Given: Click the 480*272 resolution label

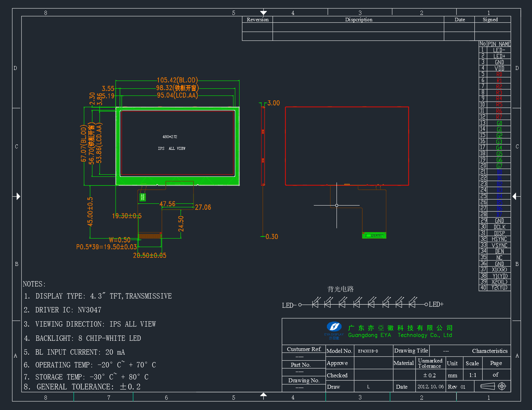Looking at the screenshot, I should 170,137.
